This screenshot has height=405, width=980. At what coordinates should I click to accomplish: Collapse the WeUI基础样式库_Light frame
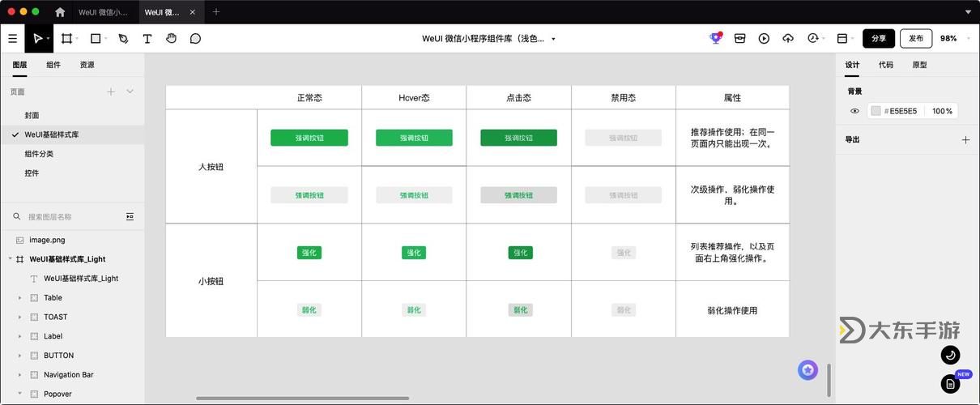10,259
